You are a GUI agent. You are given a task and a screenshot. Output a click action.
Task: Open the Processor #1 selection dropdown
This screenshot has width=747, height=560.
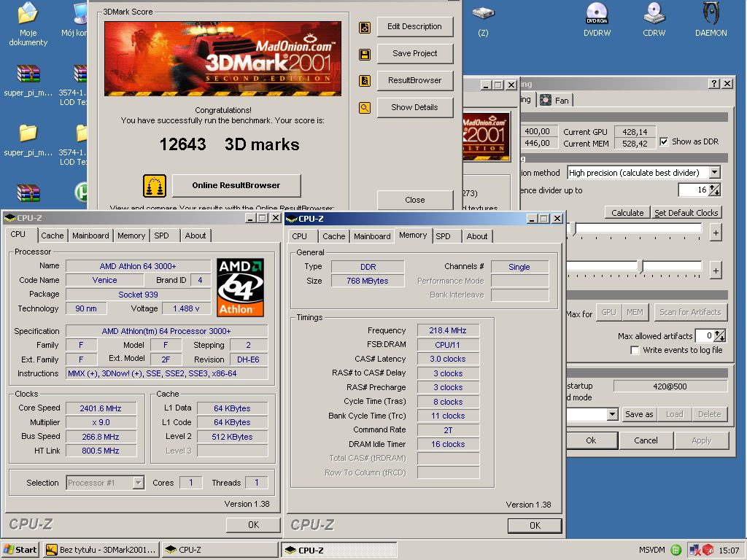pyautogui.click(x=138, y=483)
